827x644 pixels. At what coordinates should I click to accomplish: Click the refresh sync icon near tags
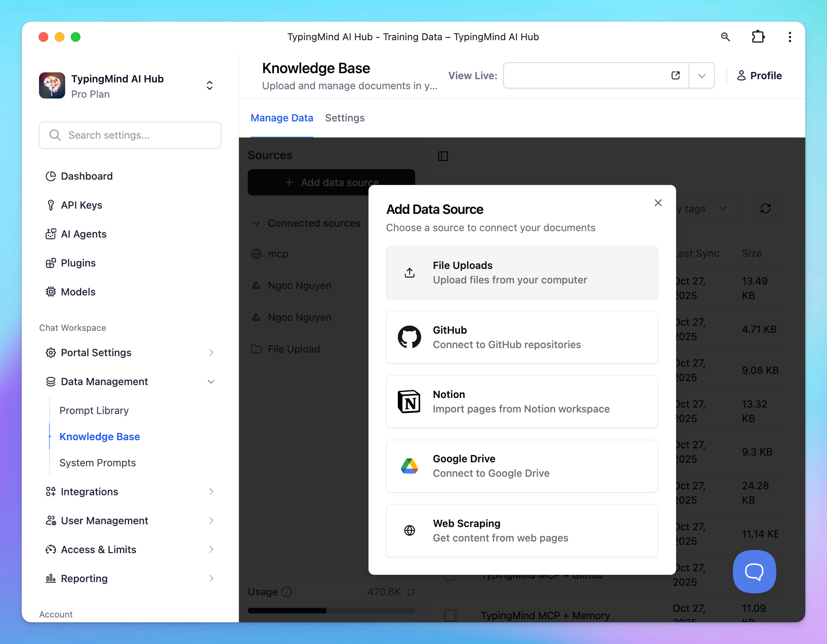tap(765, 209)
